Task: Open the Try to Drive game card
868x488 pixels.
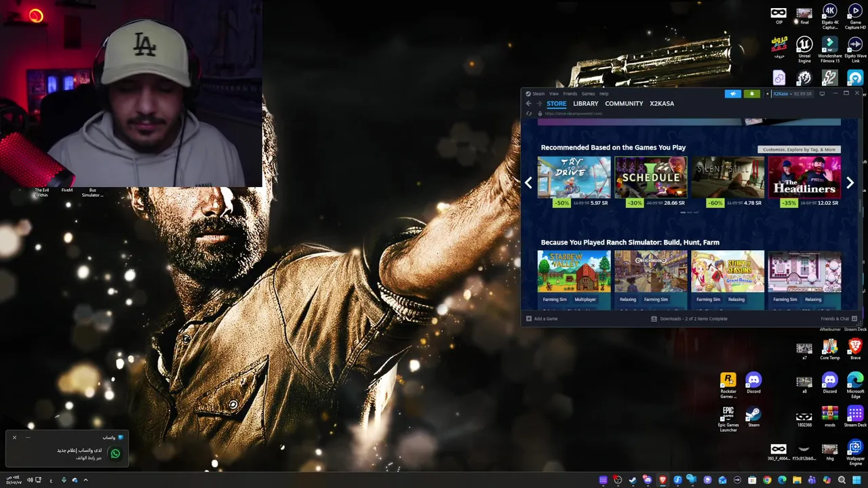Action: (x=574, y=182)
